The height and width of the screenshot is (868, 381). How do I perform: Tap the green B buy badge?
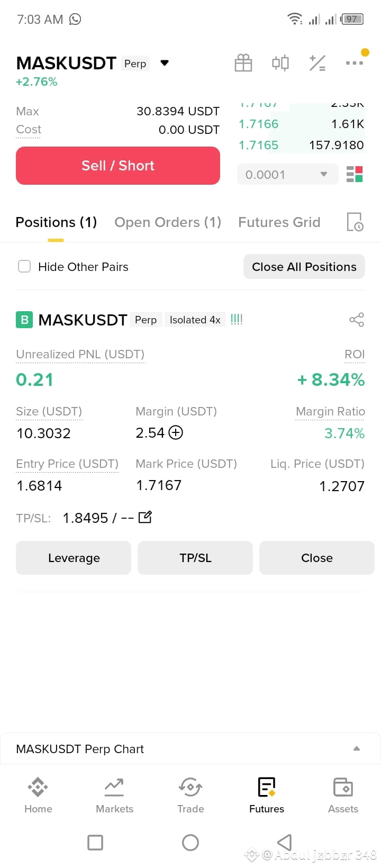tap(24, 320)
